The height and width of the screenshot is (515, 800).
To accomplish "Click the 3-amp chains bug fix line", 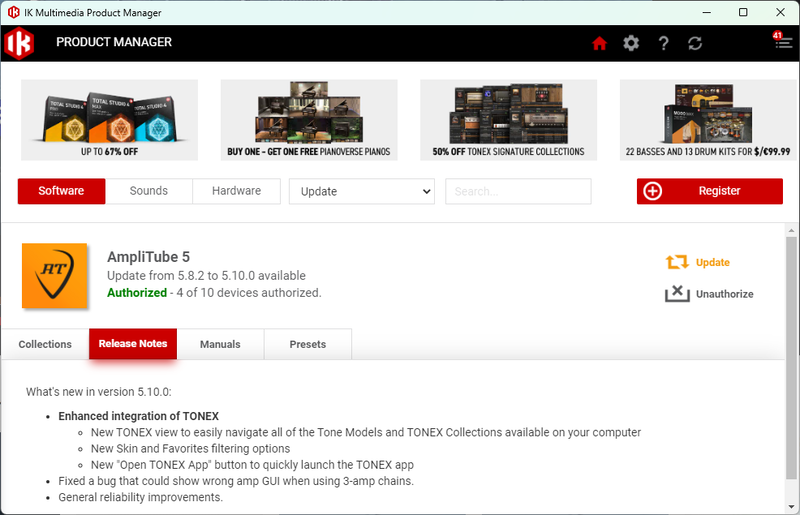I will 236,481.
